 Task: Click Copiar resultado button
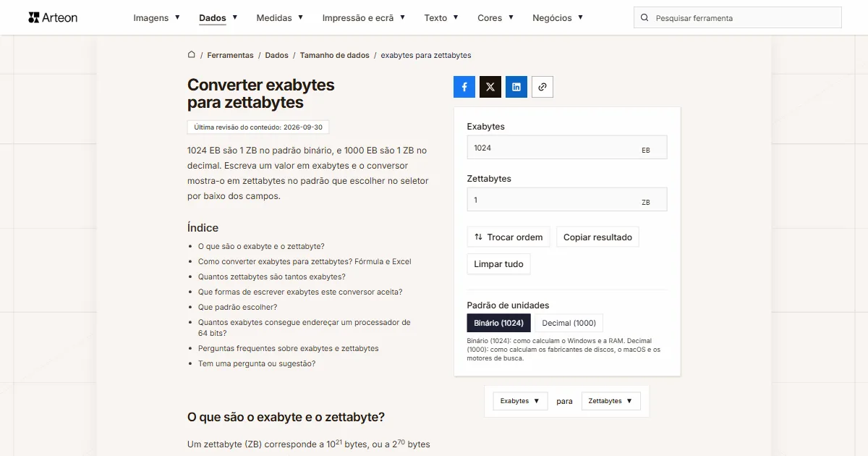click(x=597, y=237)
